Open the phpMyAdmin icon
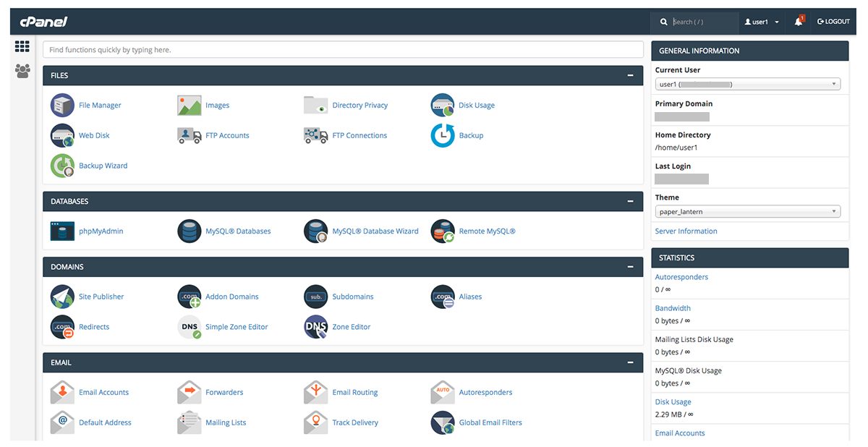 pos(62,231)
